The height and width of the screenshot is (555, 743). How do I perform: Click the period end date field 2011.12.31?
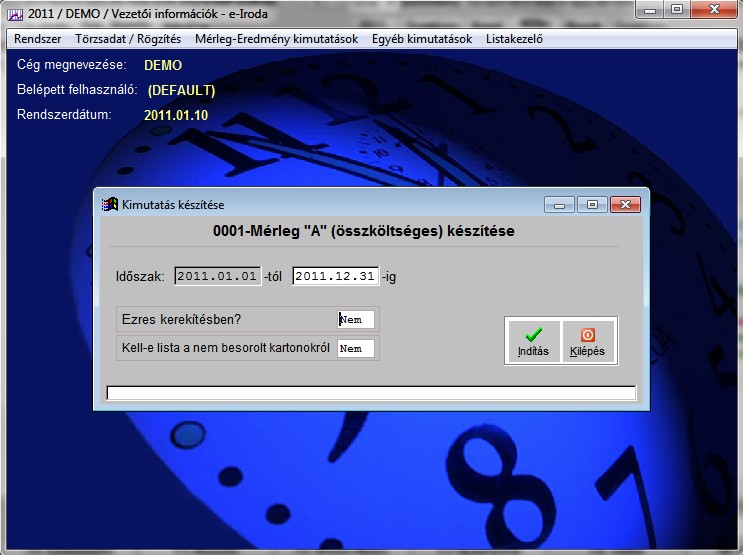335,275
